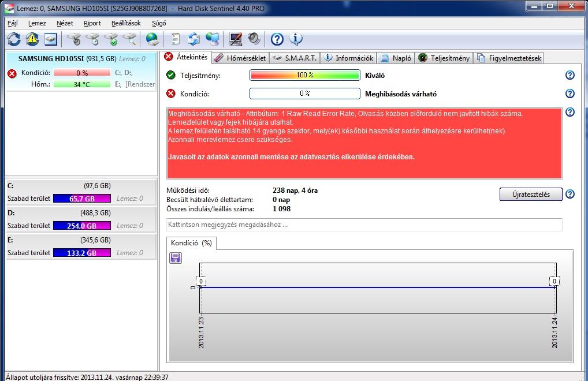The height and width of the screenshot is (381, 588).
Task: Click the Újratesztelés button
Action: (x=531, y=195)
